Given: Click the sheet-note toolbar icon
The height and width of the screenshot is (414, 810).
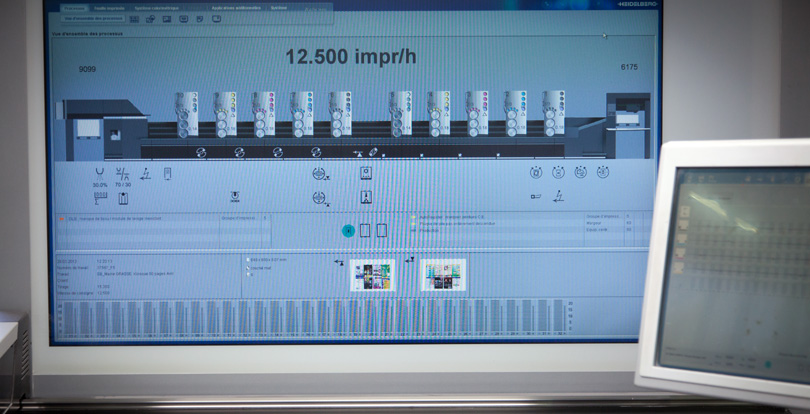Looking at the screenshot, I should [200, 19].
